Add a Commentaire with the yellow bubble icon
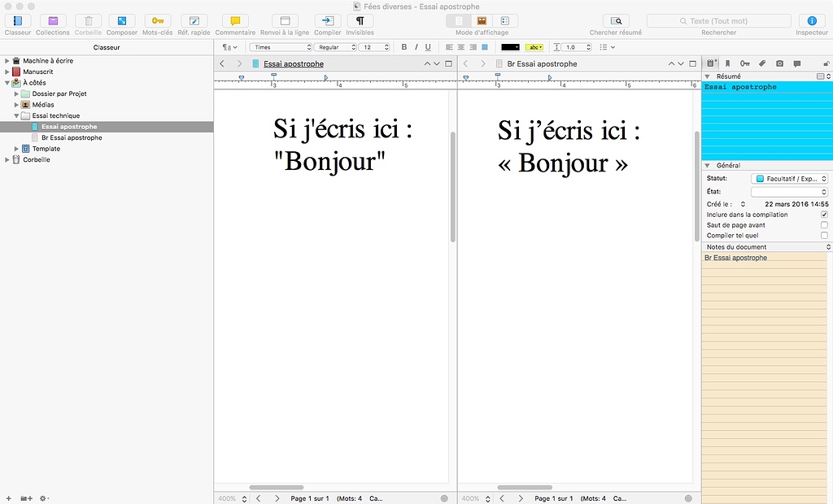Image resolution: width=833 pixels, height=504 pixels. coord(235,20)
